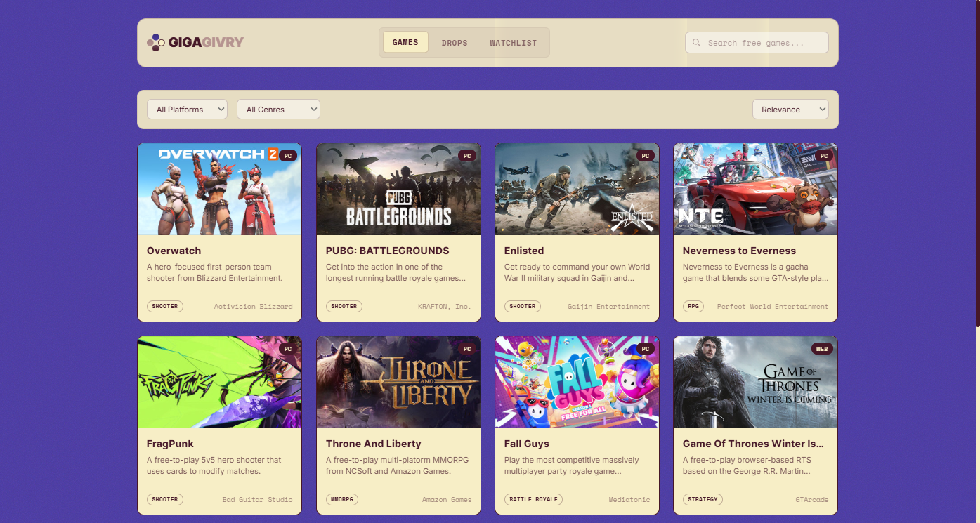
Task: Click the Shooter tag on Overwatch card
Action: (165, 306)
